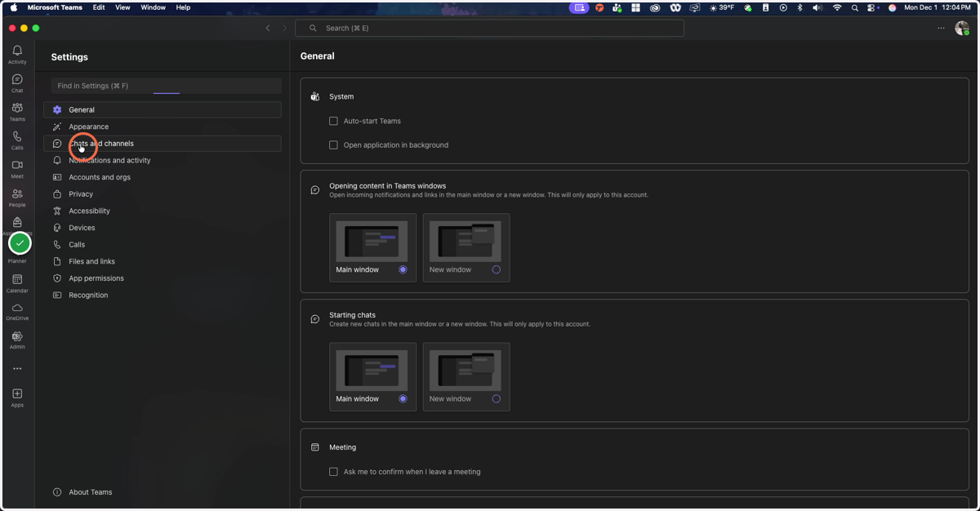
Task: Open the View menu
Action: [122, 7]
